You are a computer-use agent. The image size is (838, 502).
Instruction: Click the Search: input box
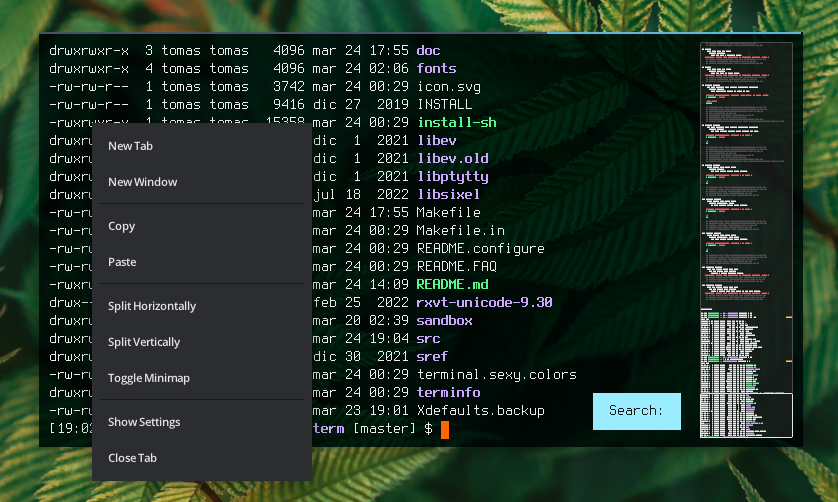click(x=637, y=411)
